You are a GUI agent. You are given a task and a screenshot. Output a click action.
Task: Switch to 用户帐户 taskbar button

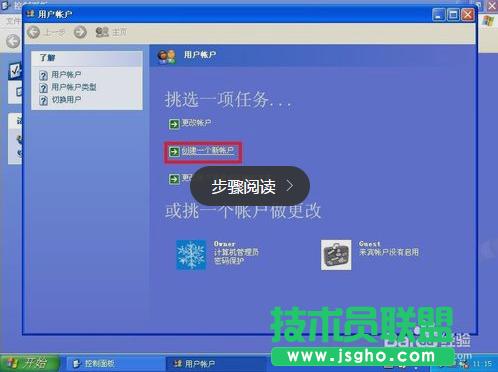[x=217, y=363]
